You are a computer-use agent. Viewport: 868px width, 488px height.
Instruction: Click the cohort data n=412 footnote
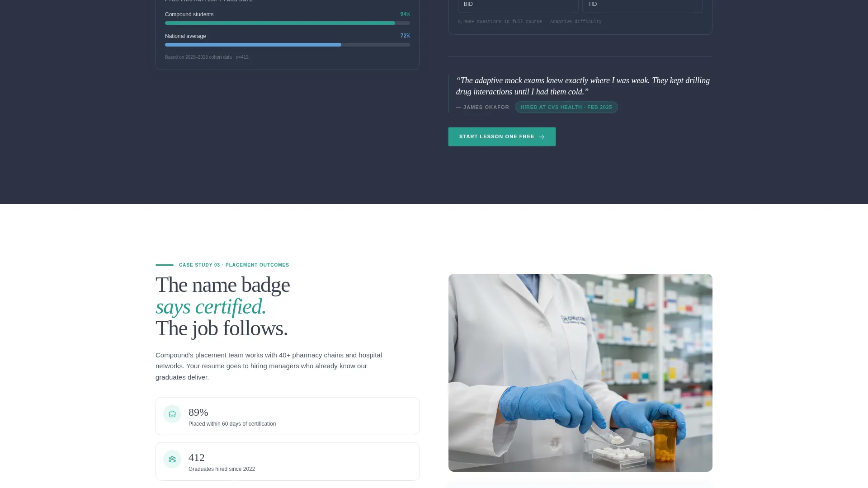coord(207,57)
